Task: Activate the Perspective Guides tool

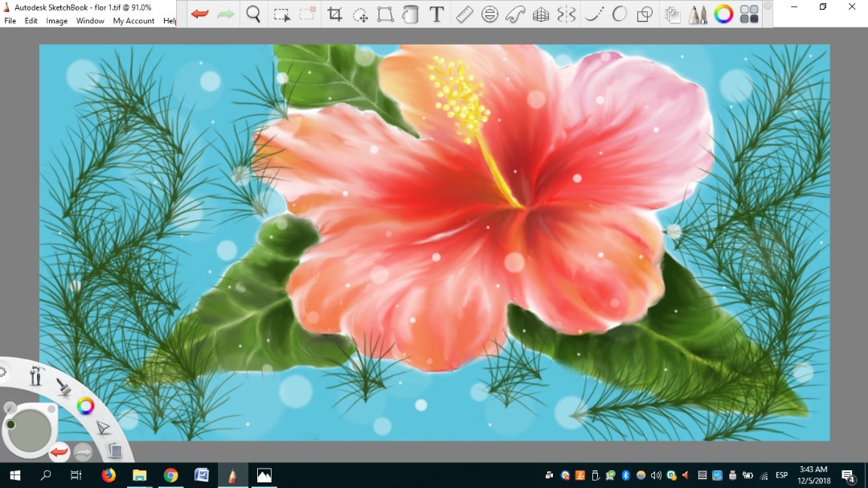Action: click(541, 14)
